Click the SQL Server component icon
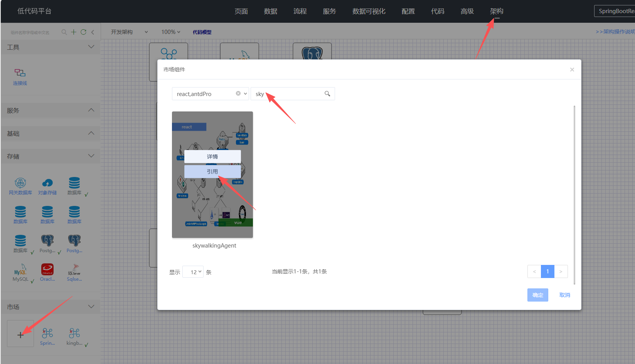 tap(74, 269)
